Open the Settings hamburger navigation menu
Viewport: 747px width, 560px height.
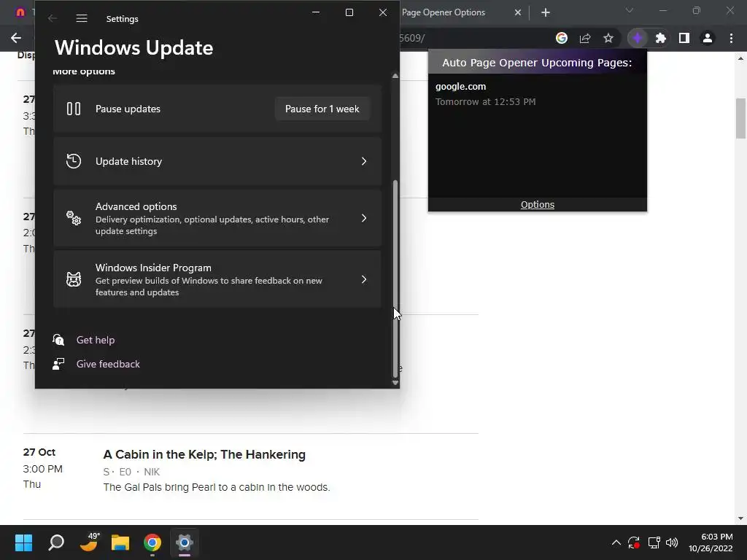pos(82,18)
